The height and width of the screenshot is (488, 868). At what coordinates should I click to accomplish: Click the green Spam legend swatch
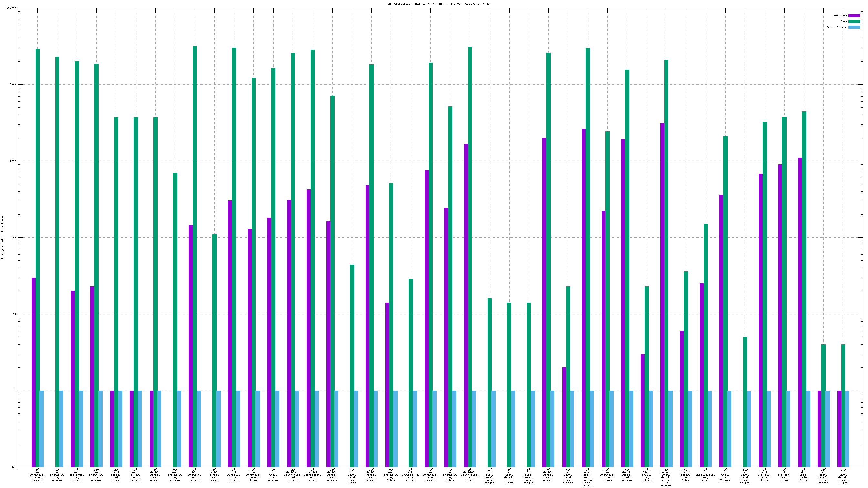[x=853, y=21]
